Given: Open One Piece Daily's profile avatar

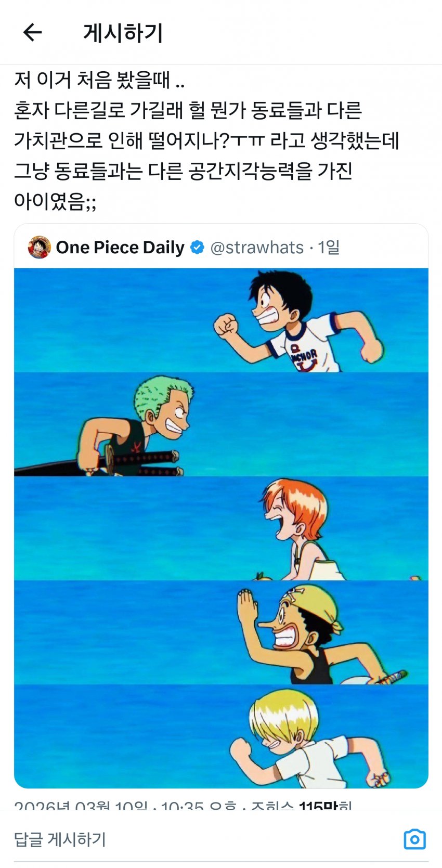Looking at the screenshot, I should tap(40, 247).
